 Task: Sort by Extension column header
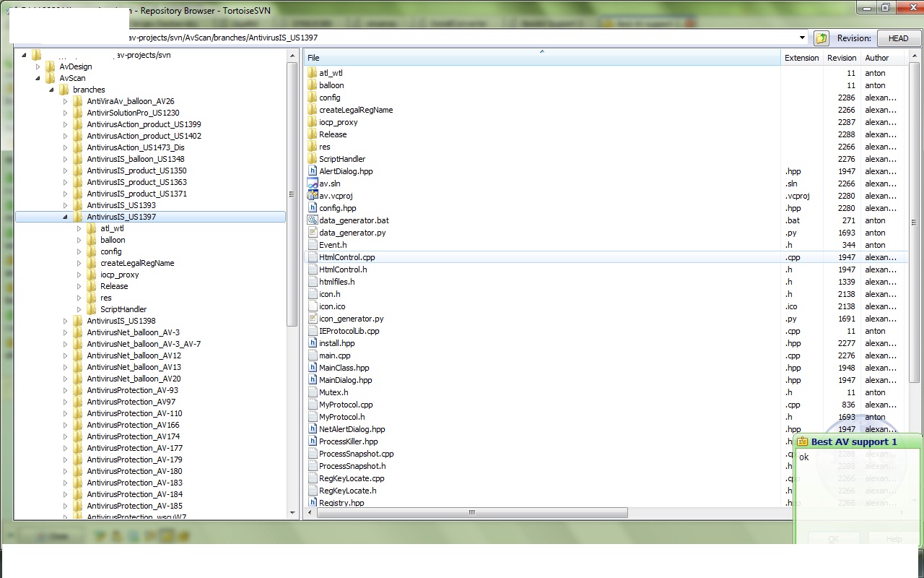(x=802, y=58)
